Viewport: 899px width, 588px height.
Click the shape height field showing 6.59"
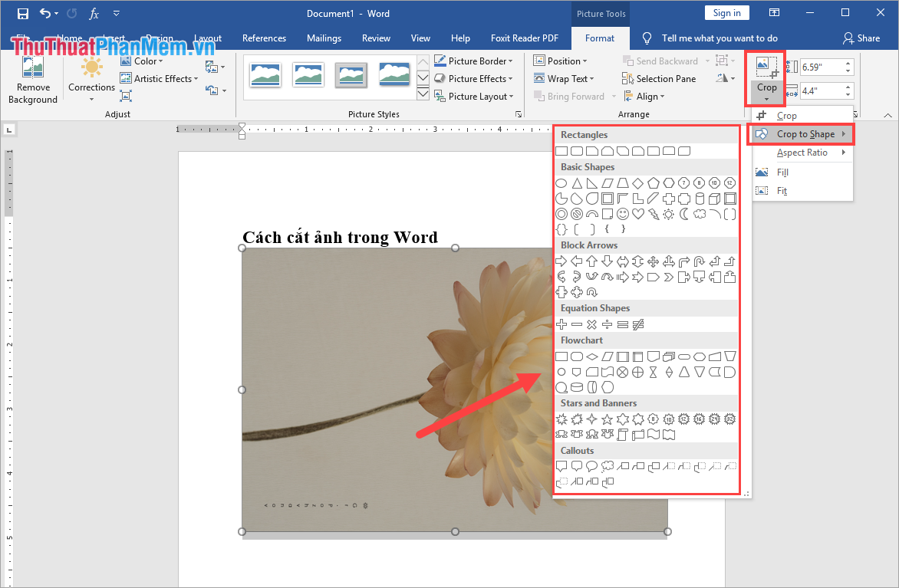pos(822,67)
